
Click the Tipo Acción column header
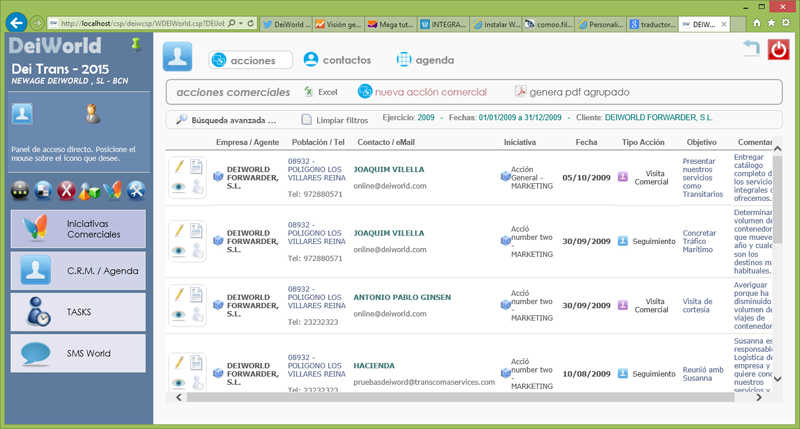643,142
